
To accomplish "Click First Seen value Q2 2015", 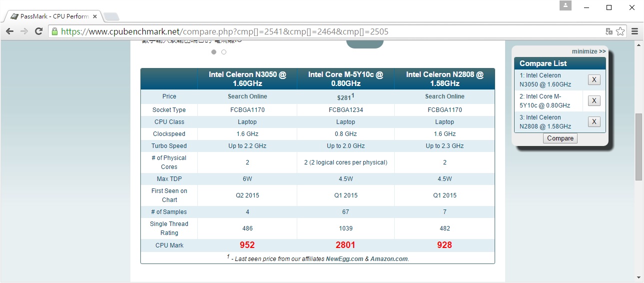I will click(247, 195).
